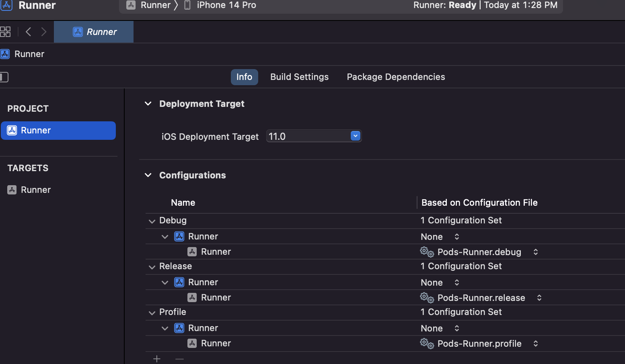Click the gears icon beside Pods-Runner.debug
625x364 pixels.
click(x=427, y=252)
